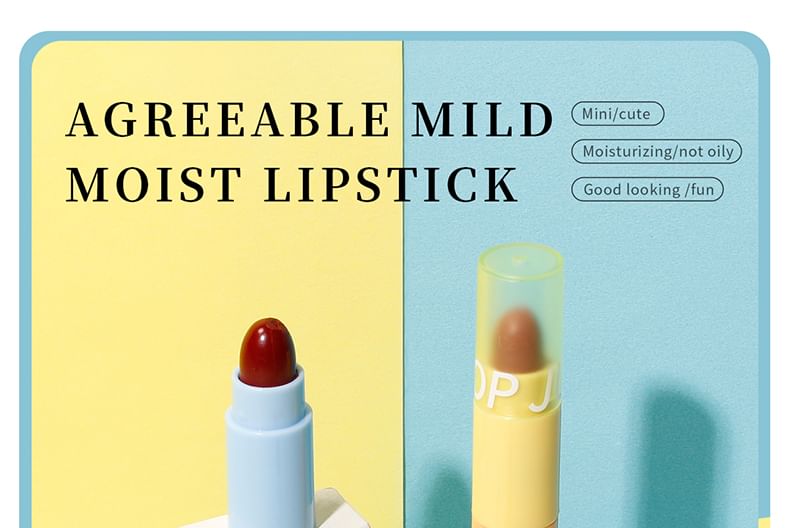Select the Moisturizing/not oily tag

pyautogui.click(x=656, y=152)
